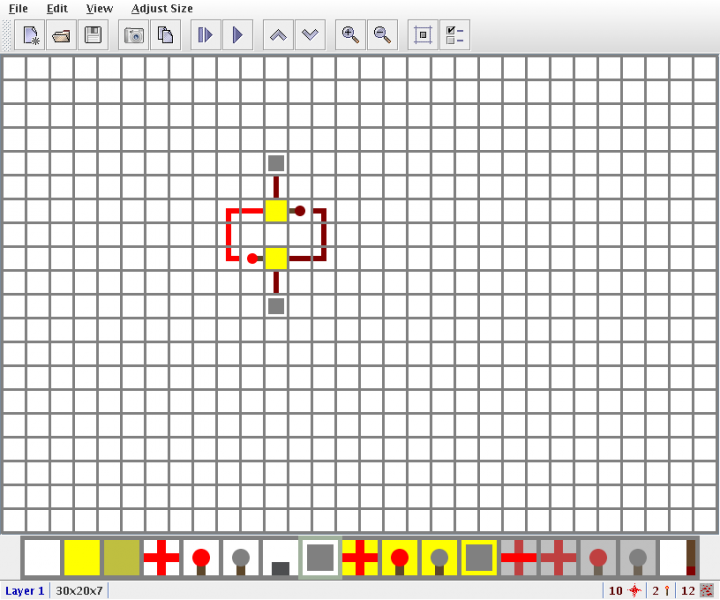
Task: Click the wire count '10' in status bar
Action: 615,591
